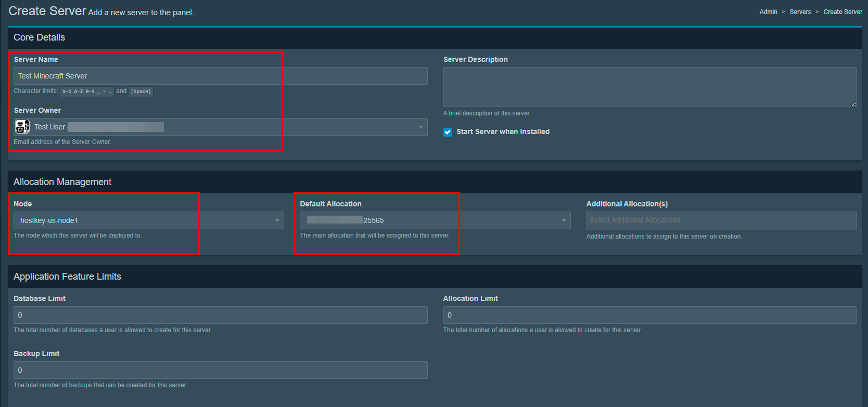Open the Admin breadcrumb link
868x407 pixels.
click(768, 12)
